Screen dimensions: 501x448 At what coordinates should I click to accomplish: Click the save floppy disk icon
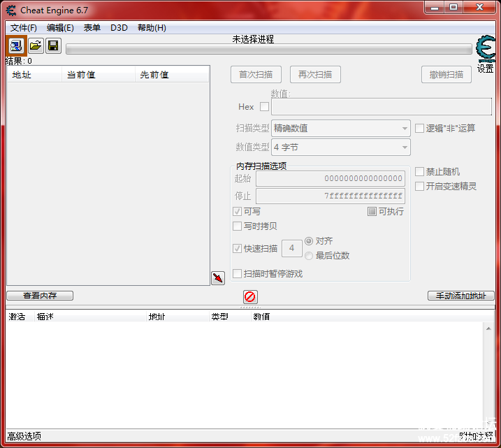53,45
